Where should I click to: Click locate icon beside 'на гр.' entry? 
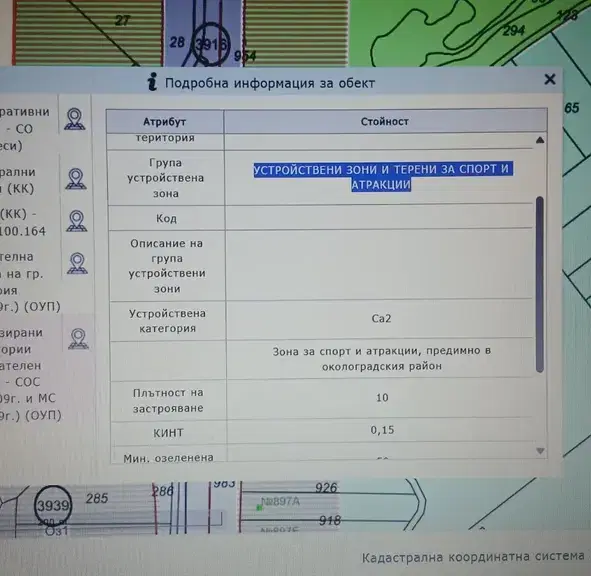[x=78, y=263]
